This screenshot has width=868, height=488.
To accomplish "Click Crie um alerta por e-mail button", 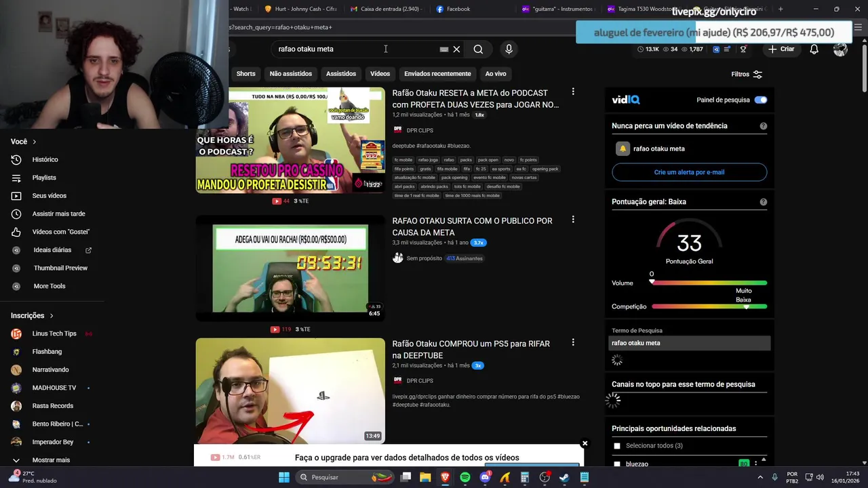I will [689, 172].
